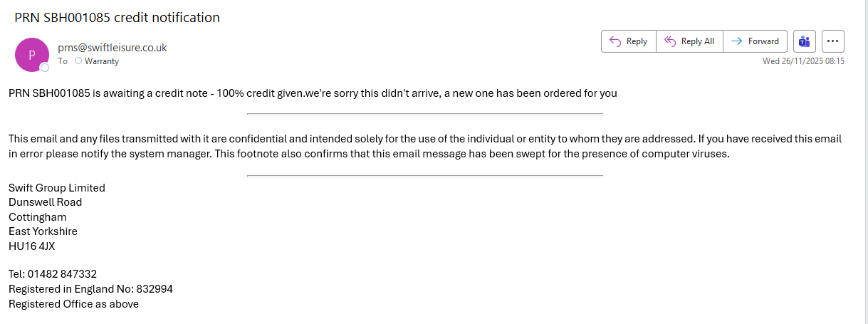Viewport: 868px width, 324px height.
Task: Click the To label under the sender
Action: pyautogui.click(x=63, y=61)
